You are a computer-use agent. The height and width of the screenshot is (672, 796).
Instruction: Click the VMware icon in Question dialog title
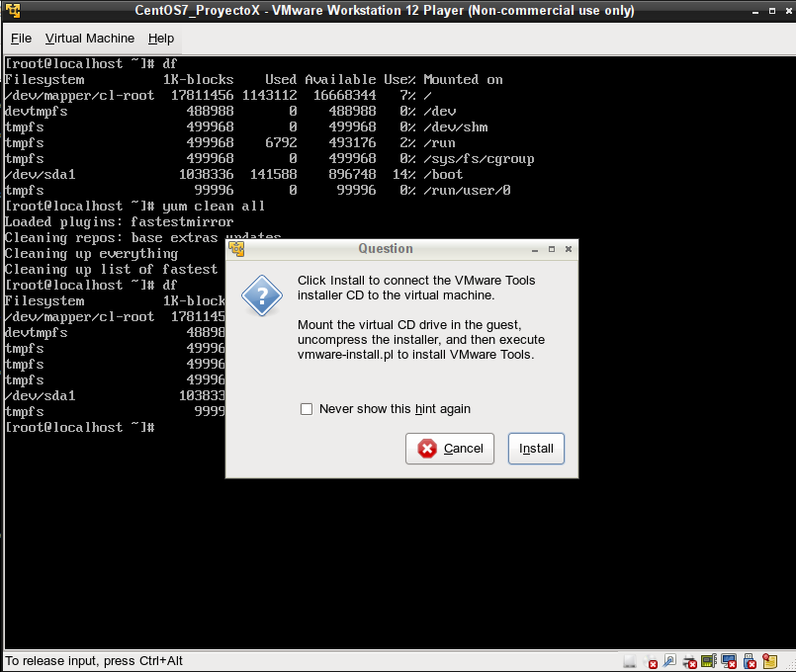(236, 249)
